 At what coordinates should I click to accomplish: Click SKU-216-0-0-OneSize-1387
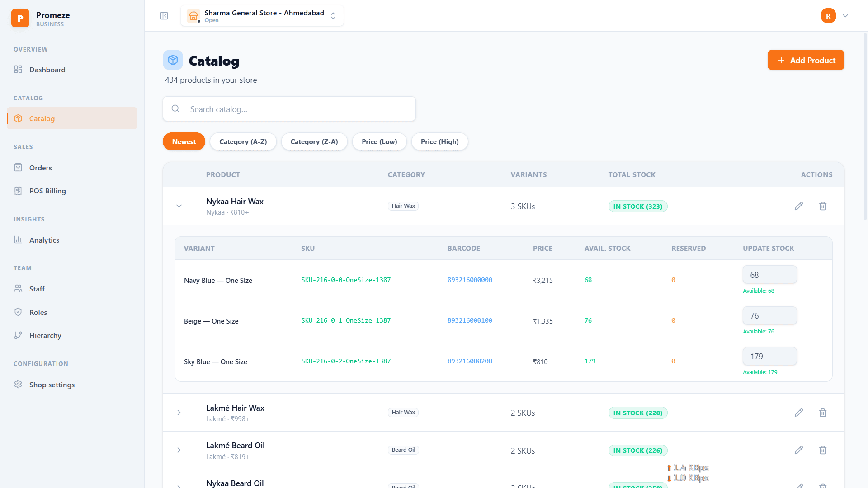tap(346, 280)
